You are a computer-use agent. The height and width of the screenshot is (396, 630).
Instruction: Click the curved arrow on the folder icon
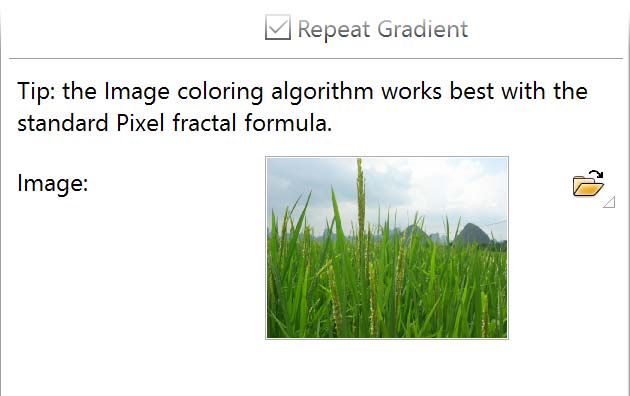point(596,174)
